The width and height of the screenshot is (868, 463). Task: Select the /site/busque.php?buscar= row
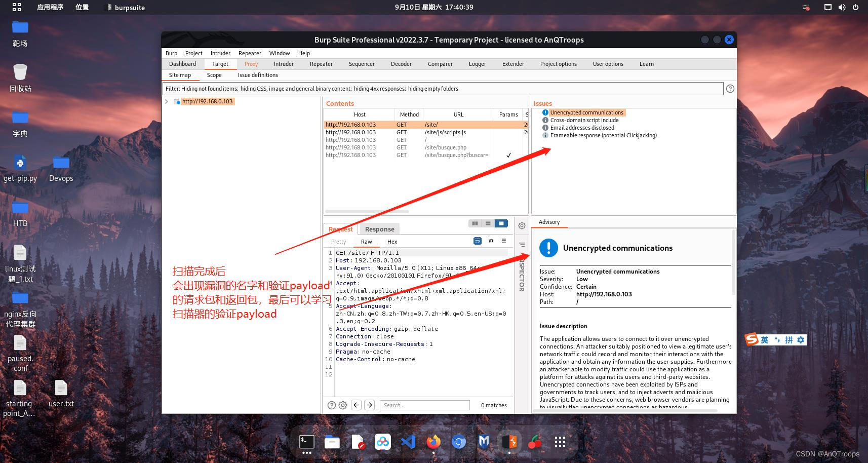[x=425, y=155]
